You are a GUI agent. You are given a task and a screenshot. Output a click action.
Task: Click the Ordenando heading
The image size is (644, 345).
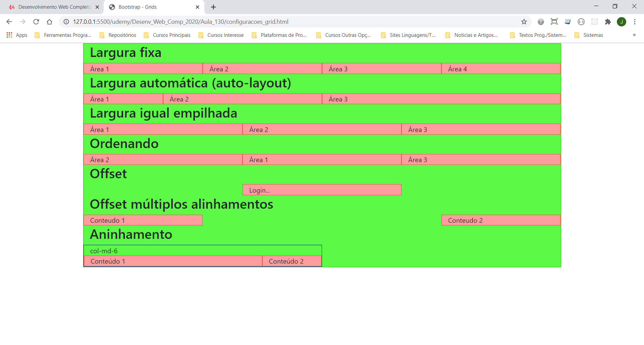[x=124, y=144]
